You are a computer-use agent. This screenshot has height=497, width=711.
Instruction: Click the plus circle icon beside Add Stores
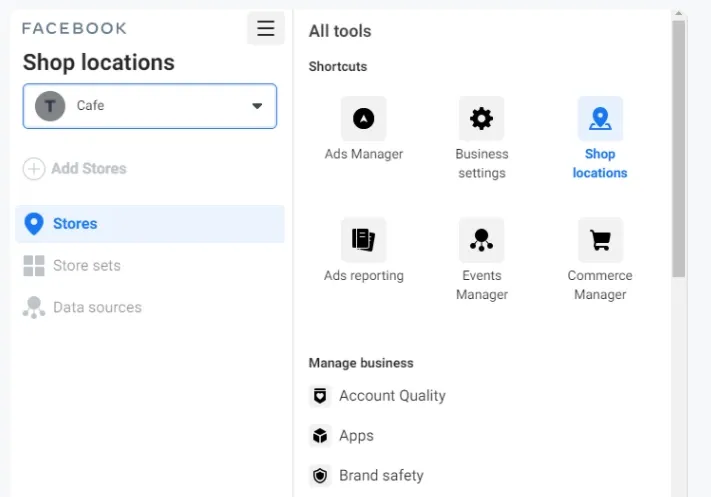[34, 169]
